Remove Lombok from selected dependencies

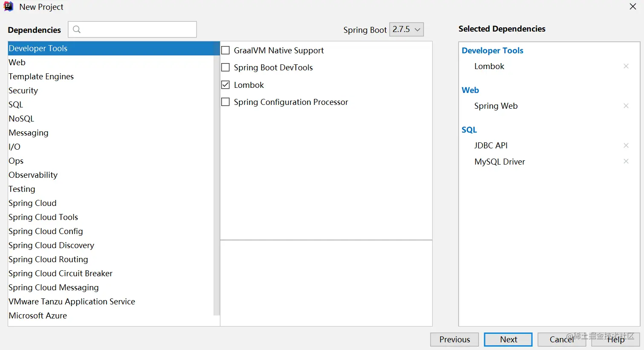(626, 66)
